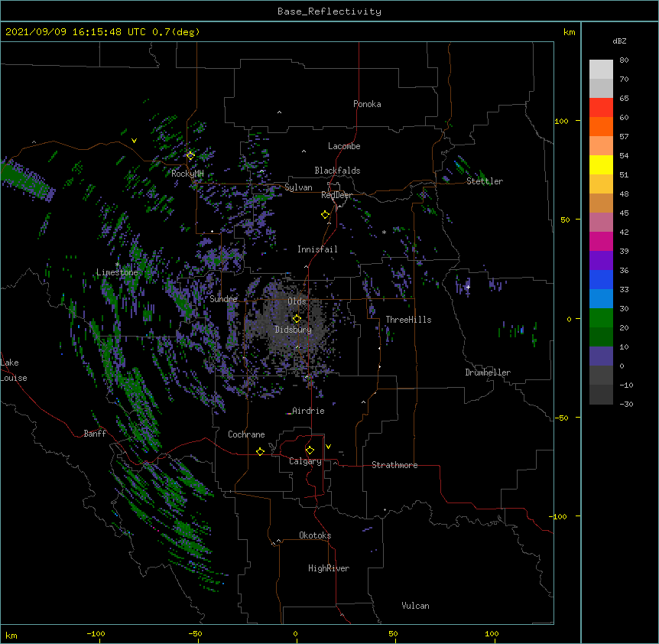Pick the purple 39 dBZ legend swatch
Screen dimensions: 659x644
pyautogui.click(x=601, y=261)
